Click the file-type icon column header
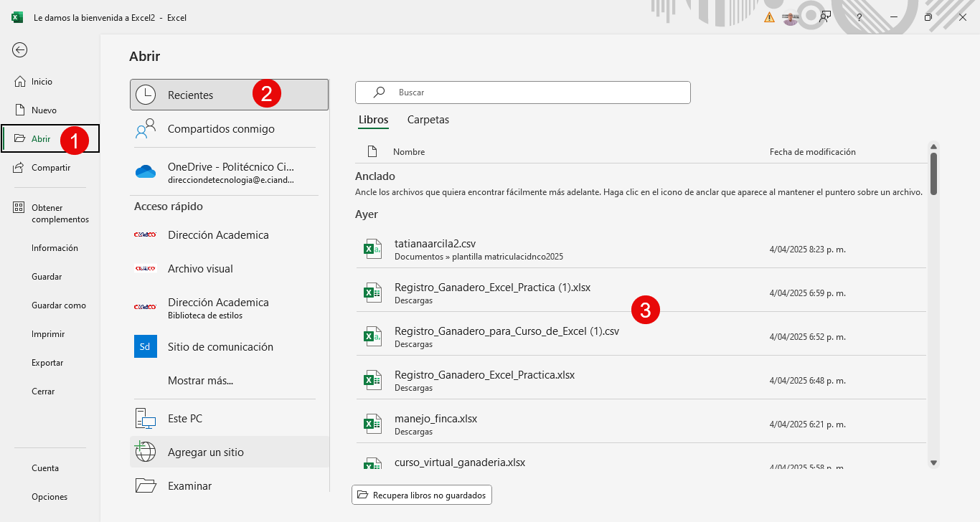The image size is (980, 522). 372,152
